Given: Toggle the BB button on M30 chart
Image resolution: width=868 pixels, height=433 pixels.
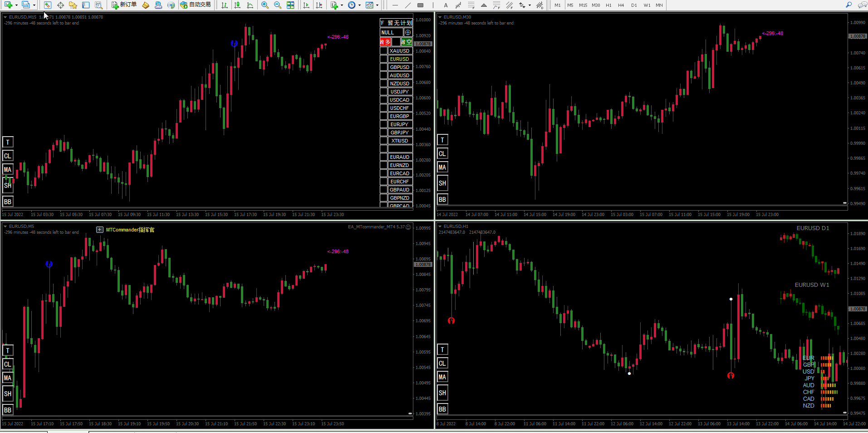Looking at the screenshot, I should point(442,199).
